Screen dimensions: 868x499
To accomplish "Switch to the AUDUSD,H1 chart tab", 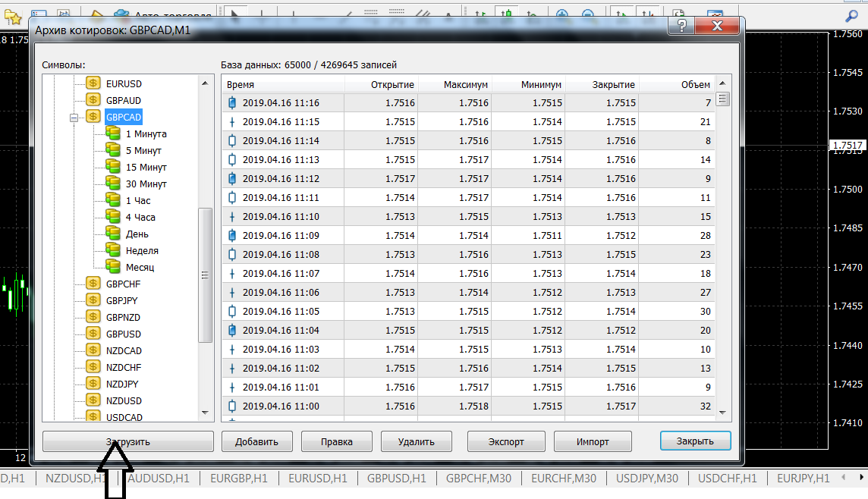I will pyautogui.click(x=159, y=479).
